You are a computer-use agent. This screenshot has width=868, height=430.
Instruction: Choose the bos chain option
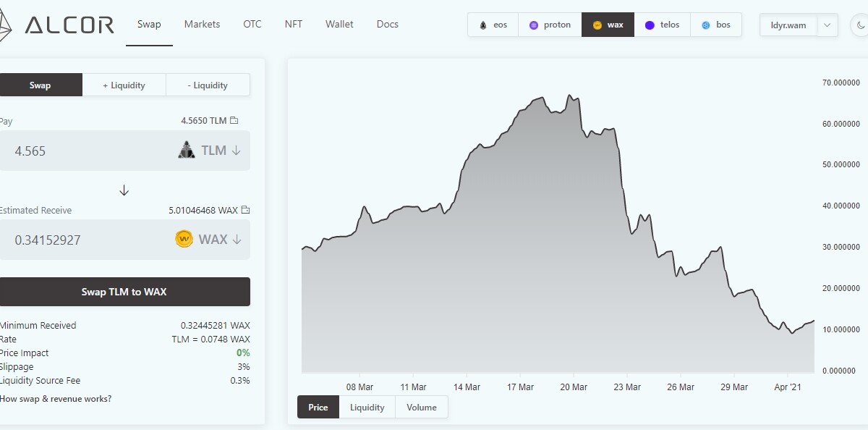pos(716,25)
